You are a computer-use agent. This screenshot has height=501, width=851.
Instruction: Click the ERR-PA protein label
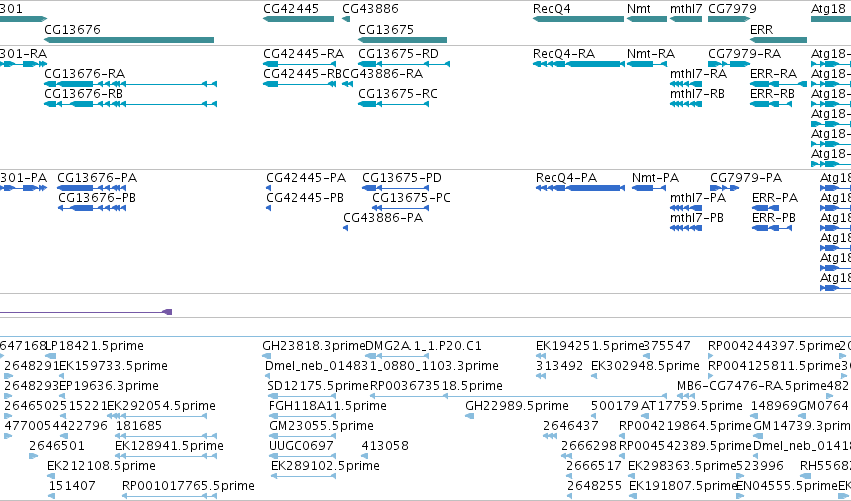(775, 198)
